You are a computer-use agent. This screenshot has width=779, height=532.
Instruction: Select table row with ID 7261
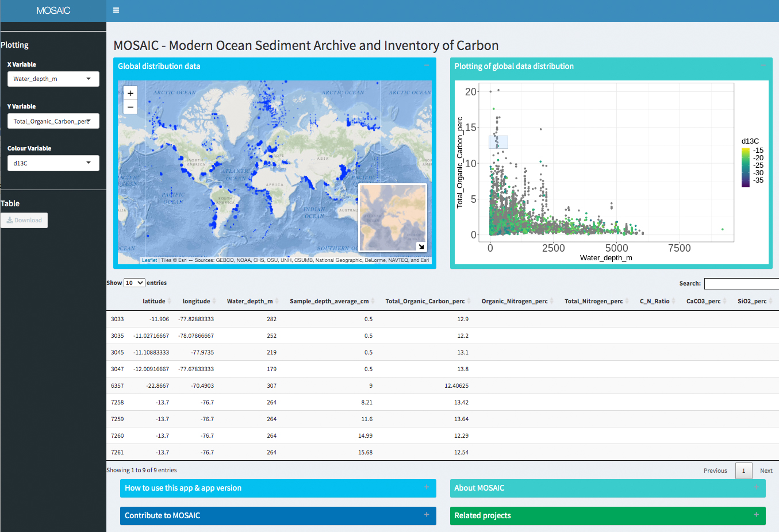pos(443,452)
